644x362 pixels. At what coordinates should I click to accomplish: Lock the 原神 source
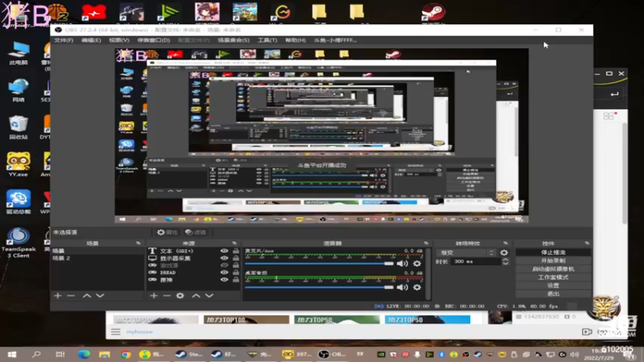click(x=236, y=280)
